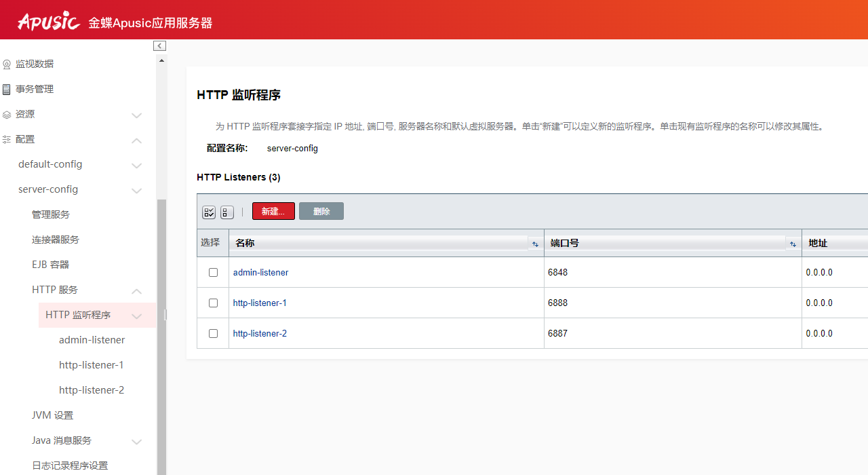The width and height of the screenshot is (868, 475).
Task: Click the 事务管理 sidebar icon
Action: (x=7, y=89)
